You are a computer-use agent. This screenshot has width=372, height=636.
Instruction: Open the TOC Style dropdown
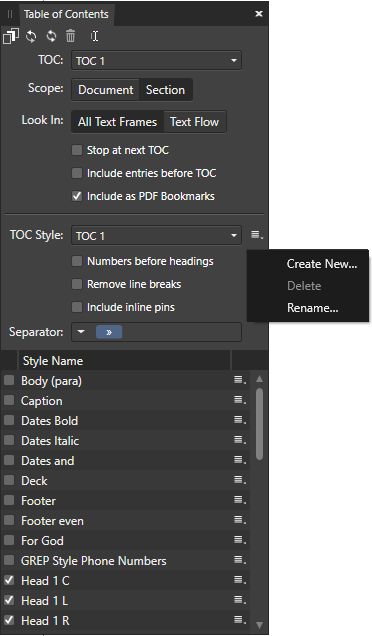[156, 235]
